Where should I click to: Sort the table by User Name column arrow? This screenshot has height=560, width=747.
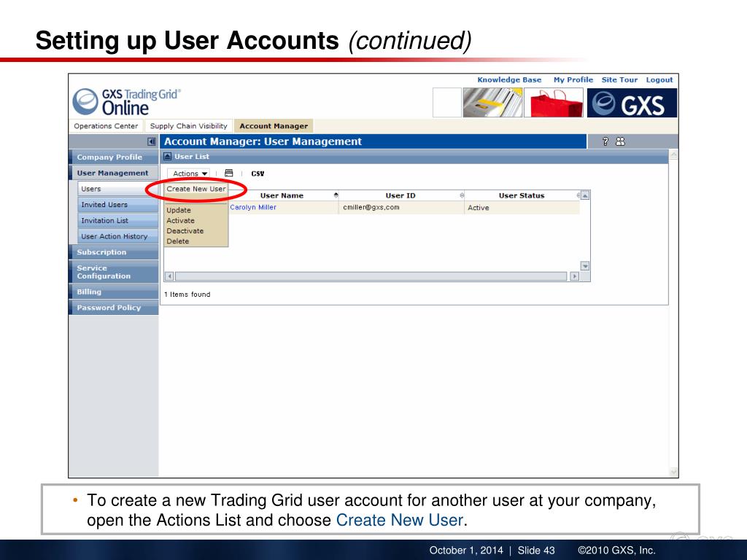336,195
